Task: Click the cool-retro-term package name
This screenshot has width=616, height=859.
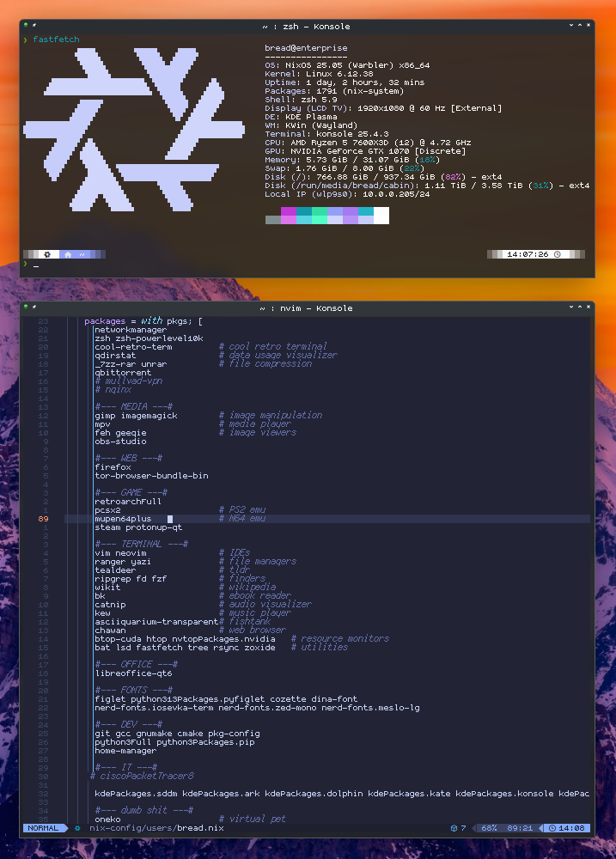Action: pos(133,347)
